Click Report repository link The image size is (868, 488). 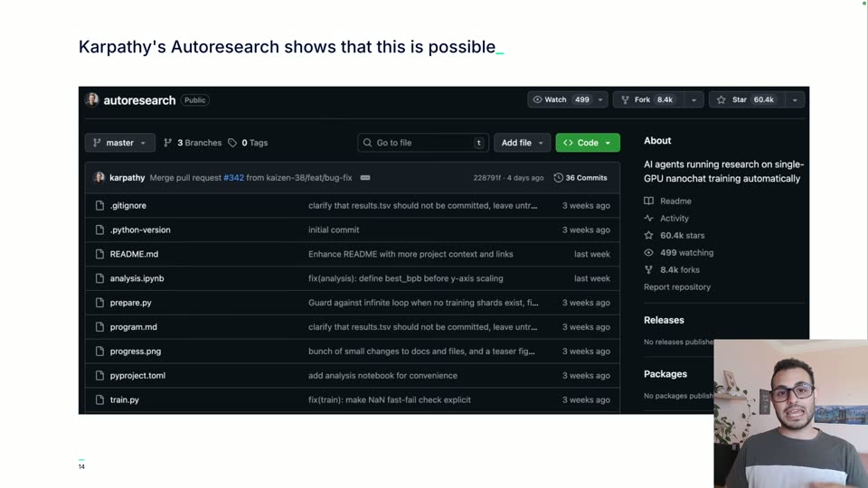(677, 286)
